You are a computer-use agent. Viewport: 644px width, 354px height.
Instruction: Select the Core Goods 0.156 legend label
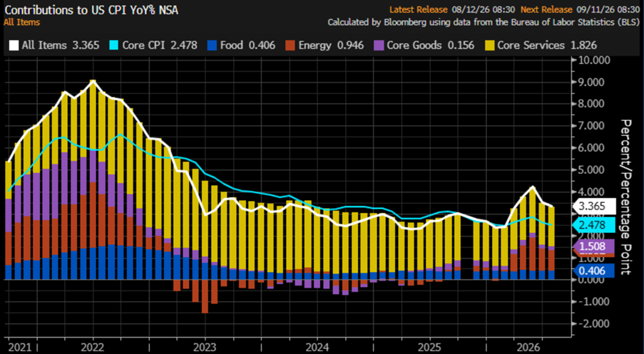pyautogui.click(x=431, y=45)
